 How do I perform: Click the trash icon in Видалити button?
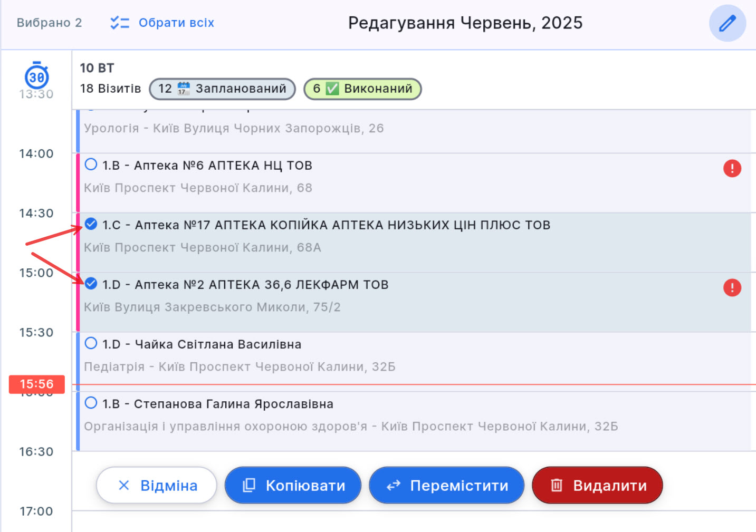558,485
